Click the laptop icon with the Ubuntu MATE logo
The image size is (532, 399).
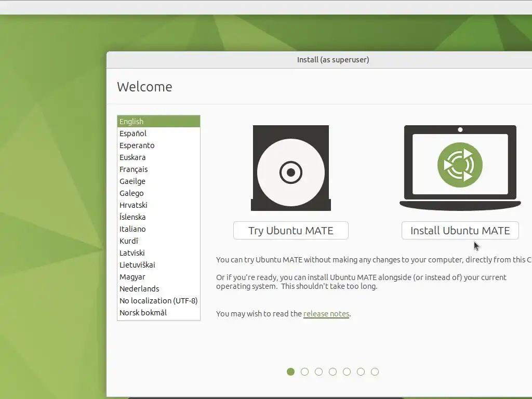[460, 168]
